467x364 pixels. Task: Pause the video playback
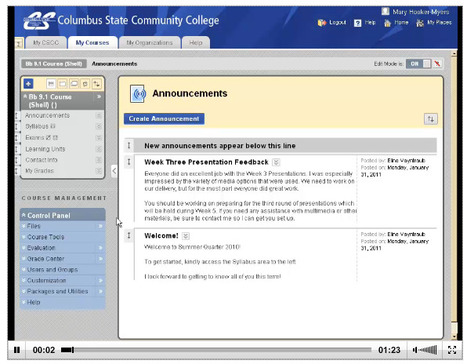17,350
